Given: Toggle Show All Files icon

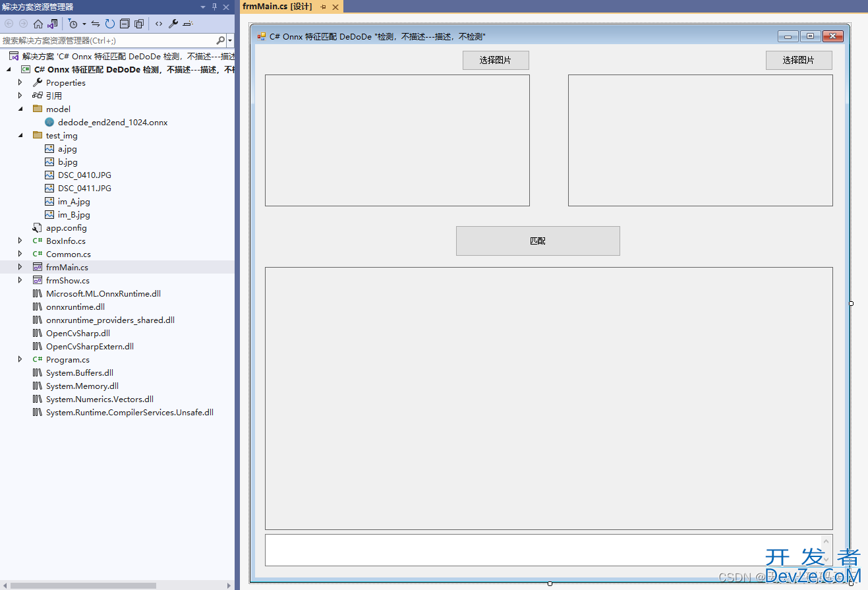Looking at the screenshot, I should click(x=139, y=24).
